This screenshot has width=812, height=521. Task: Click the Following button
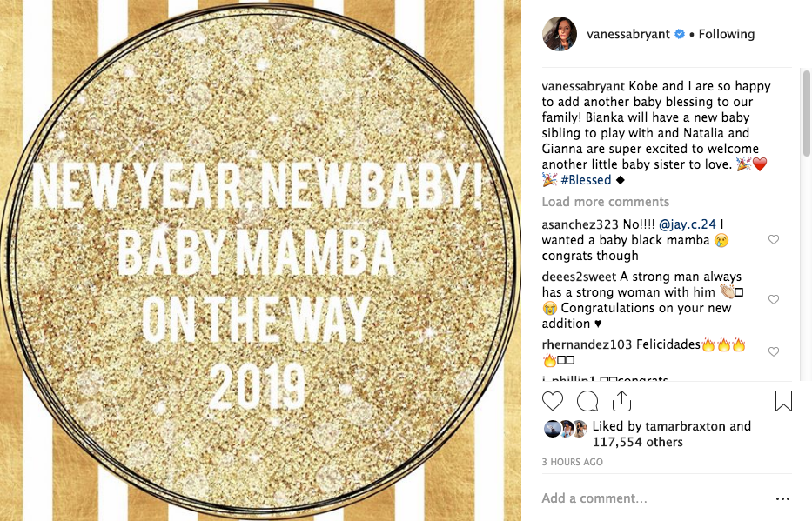pyautogui.click(x=726, y=34)
